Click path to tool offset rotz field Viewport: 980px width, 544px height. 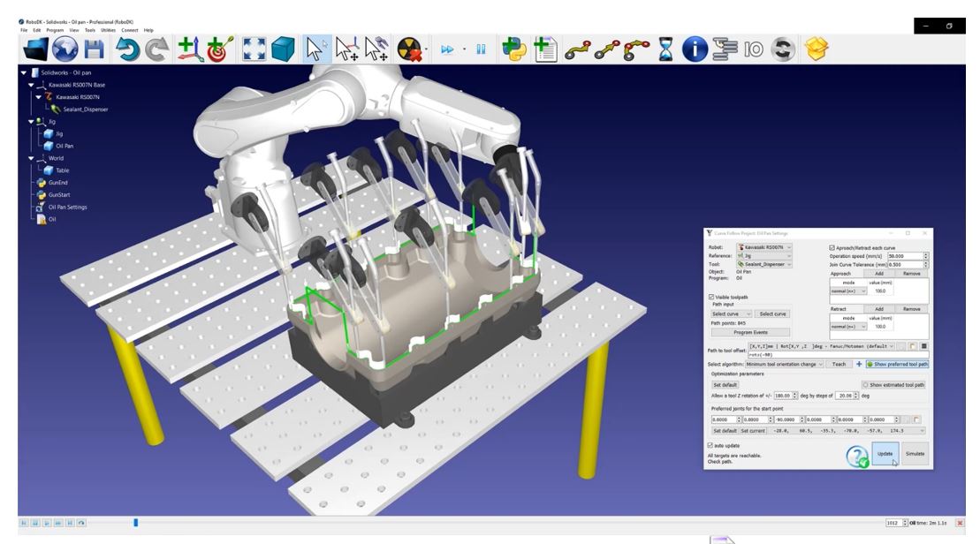coord(838,354)
